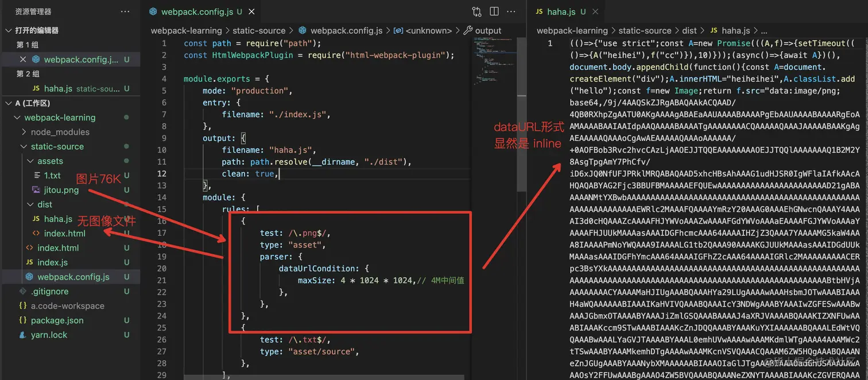Image resolution: width=868 pixels, height=380 pixels.
Task: Select webpack.config.js in the explorer tree
Action: coord(73,277)
